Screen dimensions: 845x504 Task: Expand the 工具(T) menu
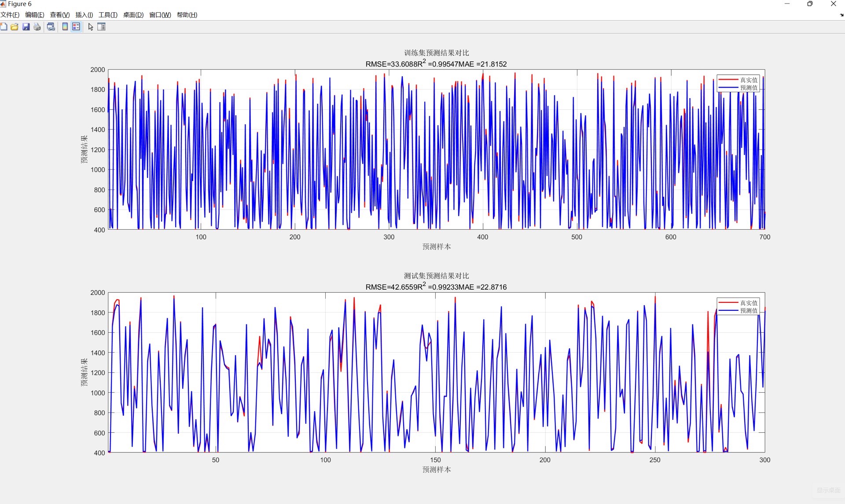pos(107,15)
